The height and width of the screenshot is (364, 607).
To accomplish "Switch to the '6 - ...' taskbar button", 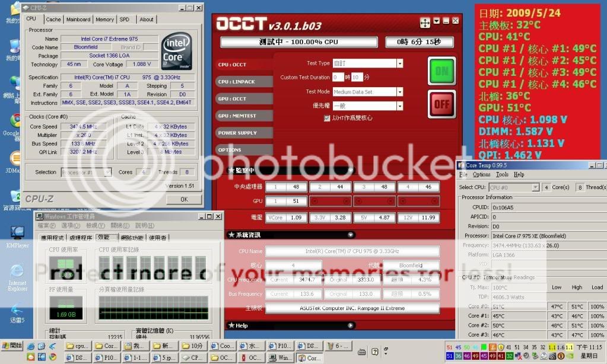I will 339,346.
